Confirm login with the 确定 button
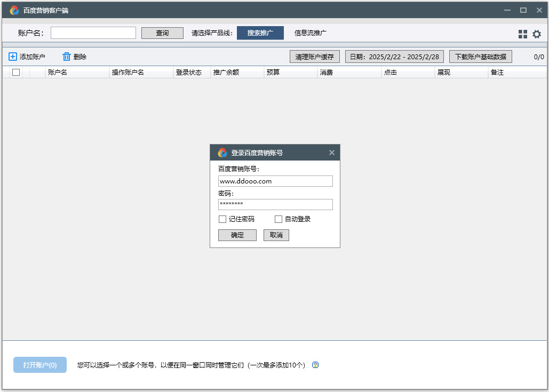This screenshot has width=549, height=392. (x=237, y=235)
